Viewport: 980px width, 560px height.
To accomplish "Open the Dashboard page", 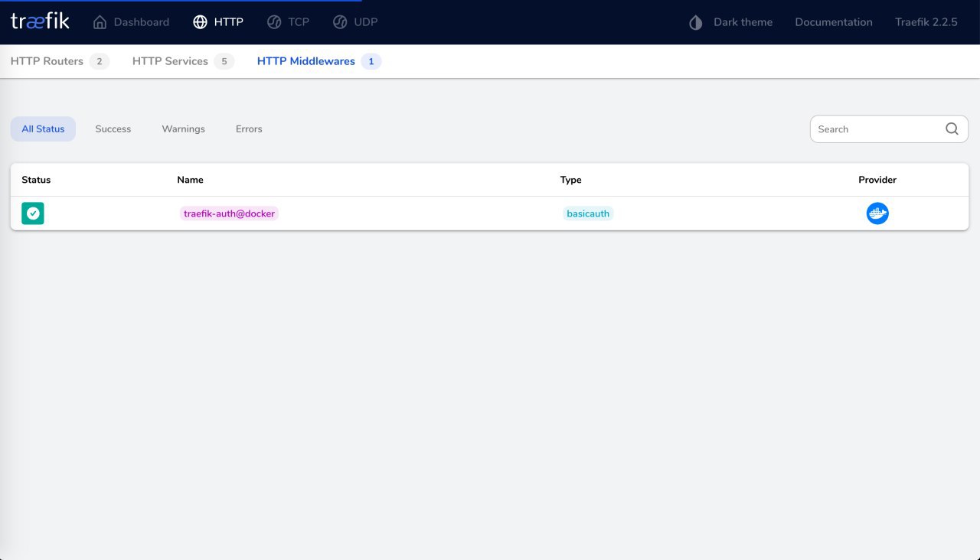I will click(131, 22).
